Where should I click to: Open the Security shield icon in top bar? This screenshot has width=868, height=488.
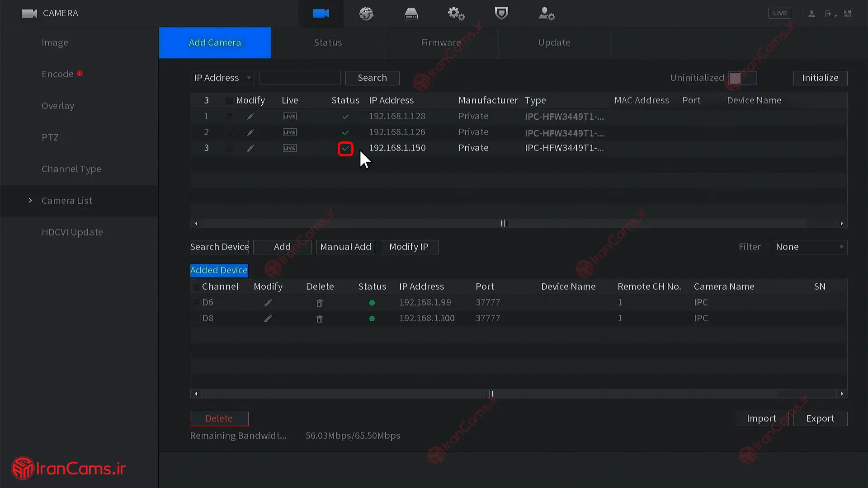click(x=501, y=13)
